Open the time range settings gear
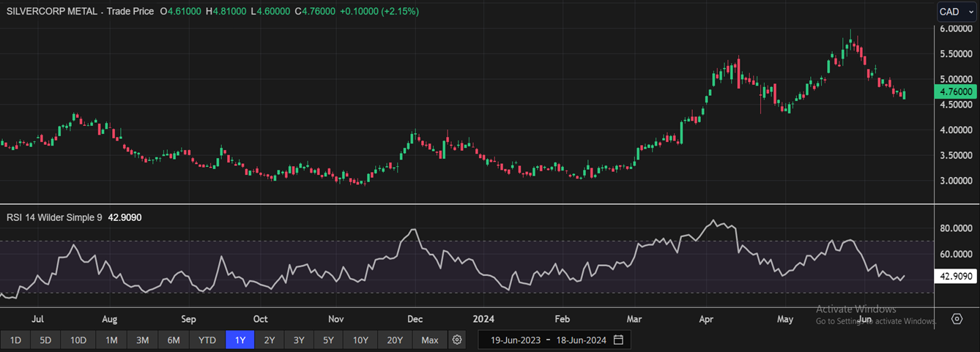The width and height of the screenshot is (980, 352). [x=457, y=340]
